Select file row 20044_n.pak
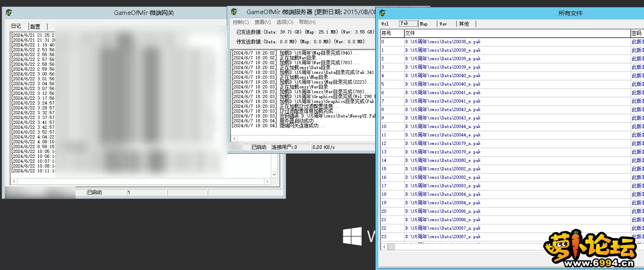Screen dimensions: 644x270 coord(512,126)
